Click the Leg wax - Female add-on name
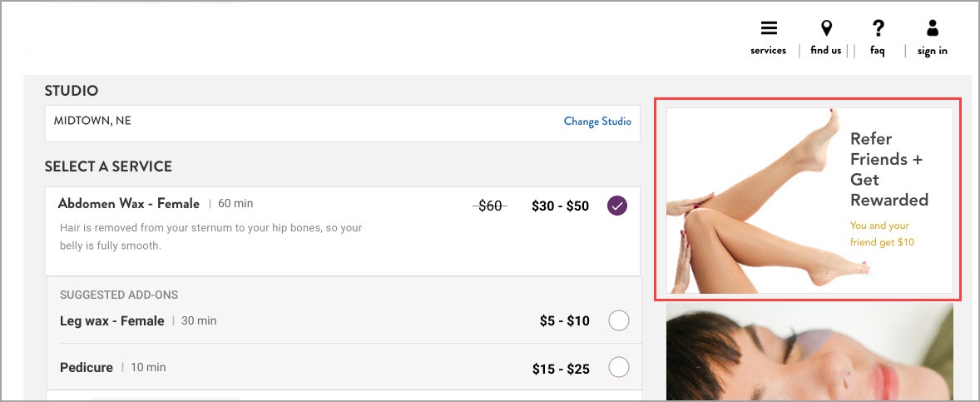Viewport: 980px width, 402px height. click(x=111, y=320)
